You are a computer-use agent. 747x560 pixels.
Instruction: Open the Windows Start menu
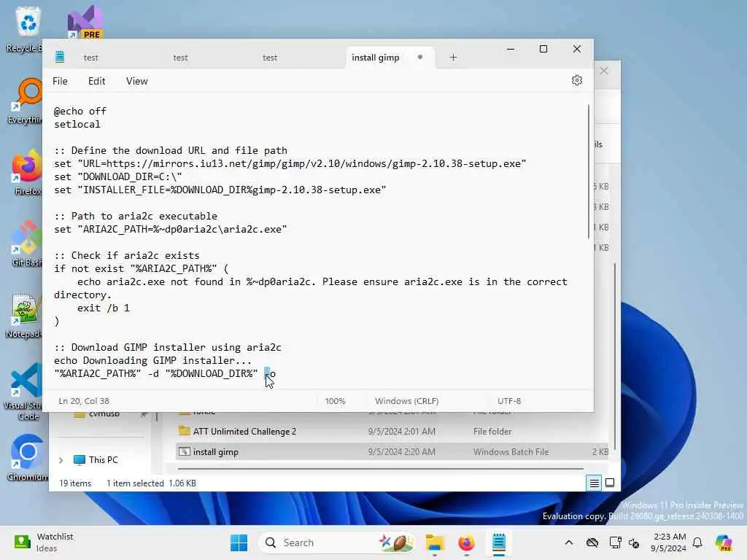(x=239, y=542)
